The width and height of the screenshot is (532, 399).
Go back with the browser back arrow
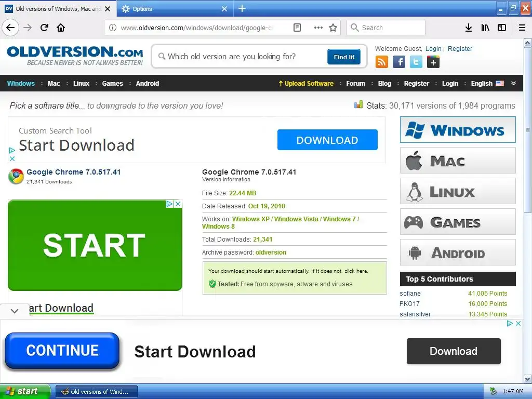pos(10,28)
